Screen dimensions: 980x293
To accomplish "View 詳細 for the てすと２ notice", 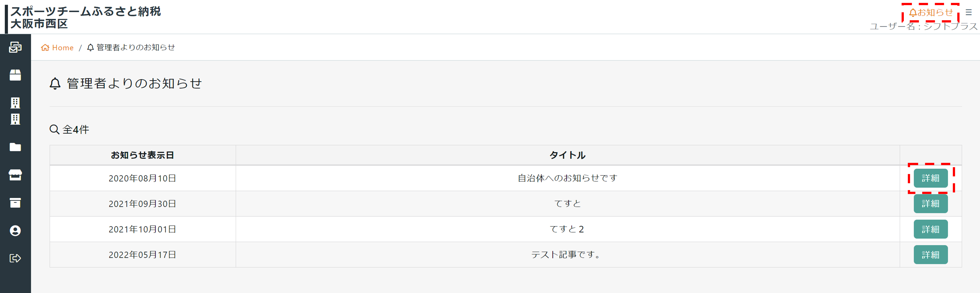I will tap(930, 229).
